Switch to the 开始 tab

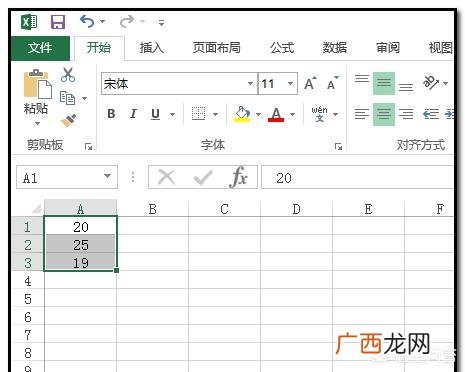pyautogui.click(x=99, y=48)
